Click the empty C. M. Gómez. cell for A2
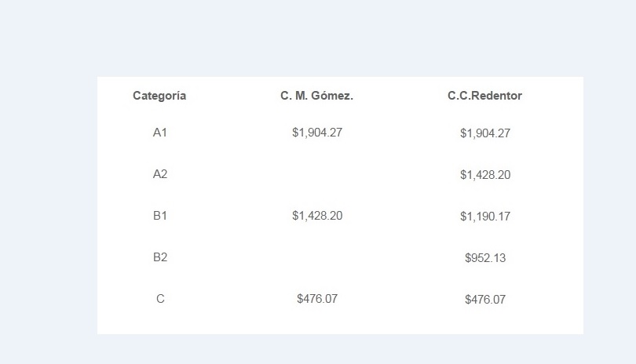 coord(317,174)
